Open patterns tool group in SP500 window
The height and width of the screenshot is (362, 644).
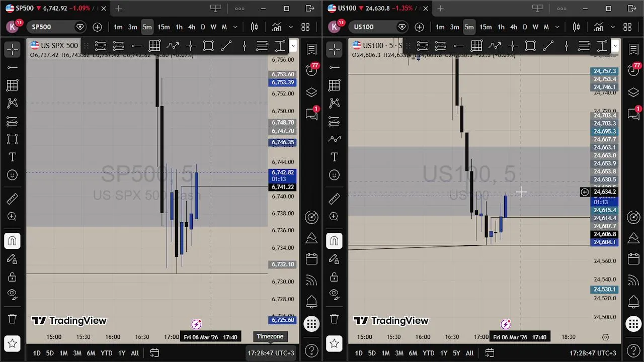[13, 103]
